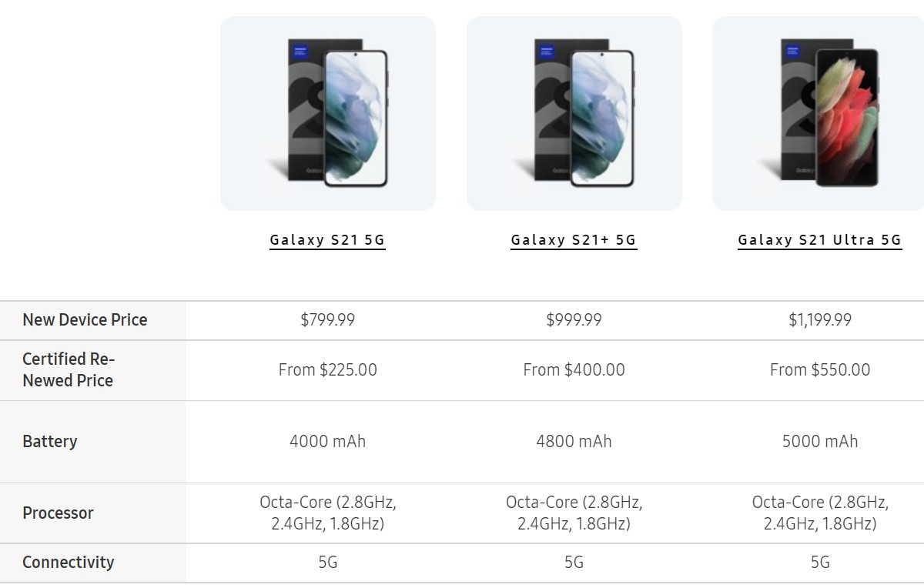Open the Galaxy S21+ 5G link
This screenshot has width=924, height=588.
[x=574, y=240]
